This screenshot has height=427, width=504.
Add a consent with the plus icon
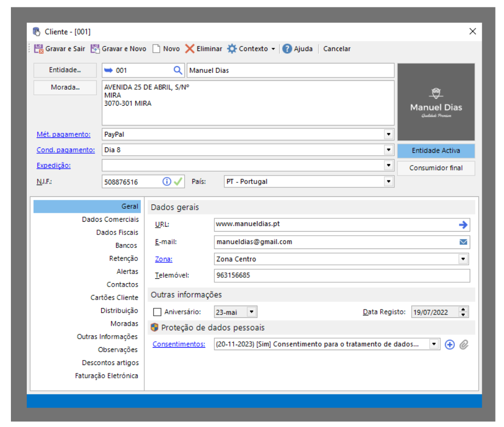point(449,344)
